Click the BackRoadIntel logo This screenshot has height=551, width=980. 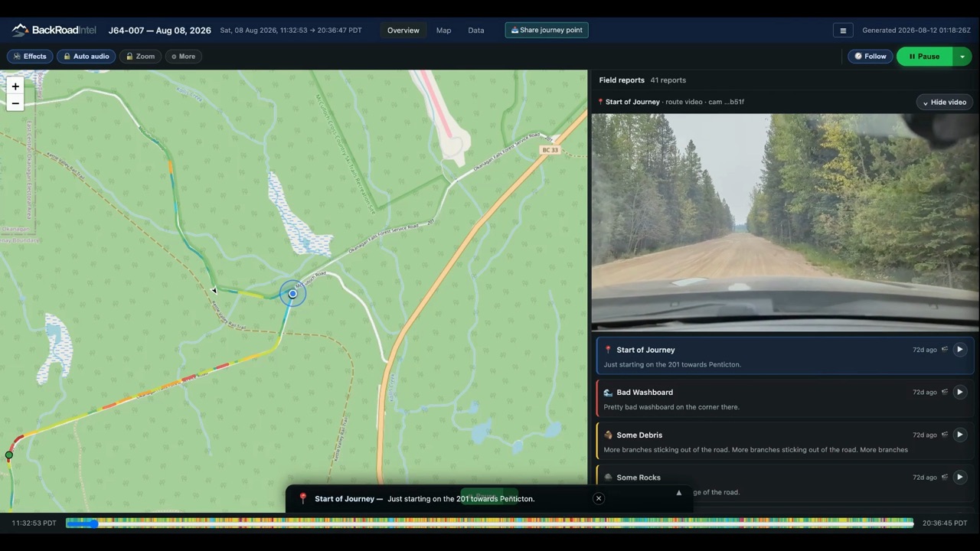tap(54, 31)
